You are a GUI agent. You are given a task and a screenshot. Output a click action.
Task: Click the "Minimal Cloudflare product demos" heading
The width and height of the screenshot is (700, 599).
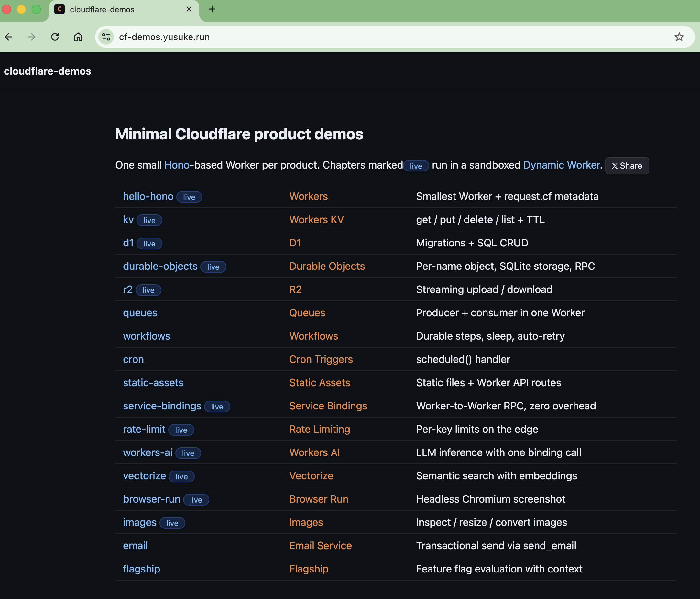(239, 134)
